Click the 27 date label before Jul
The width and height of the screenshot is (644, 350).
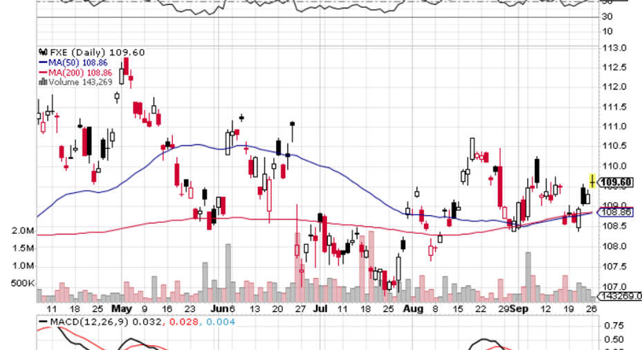click(300, 309)
